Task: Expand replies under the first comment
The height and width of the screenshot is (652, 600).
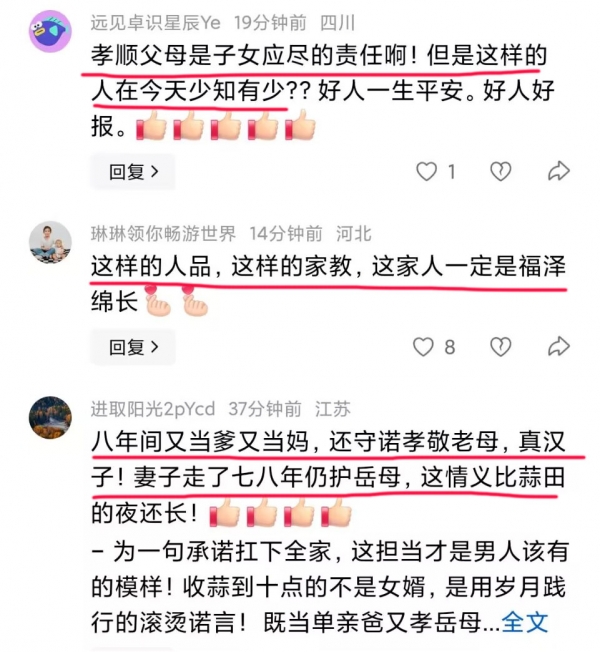Action: (133, 171)
